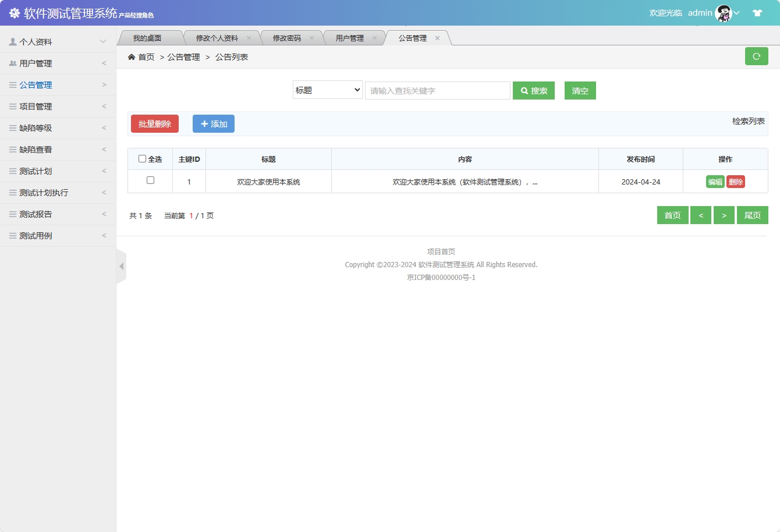Click the 编辑 button for the announcement

pos(715,181)
